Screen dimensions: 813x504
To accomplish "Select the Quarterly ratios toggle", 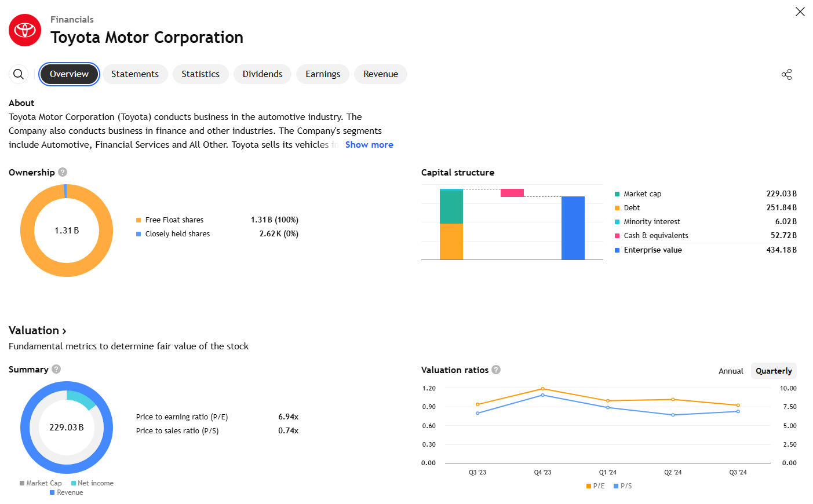I will coord(774,371).
